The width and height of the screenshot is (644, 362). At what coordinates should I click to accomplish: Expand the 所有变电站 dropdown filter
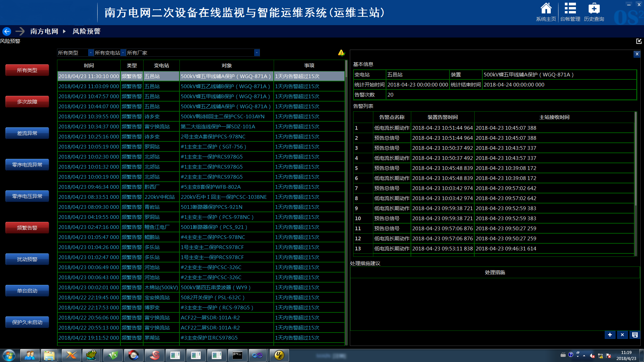(x=123, y=53)
